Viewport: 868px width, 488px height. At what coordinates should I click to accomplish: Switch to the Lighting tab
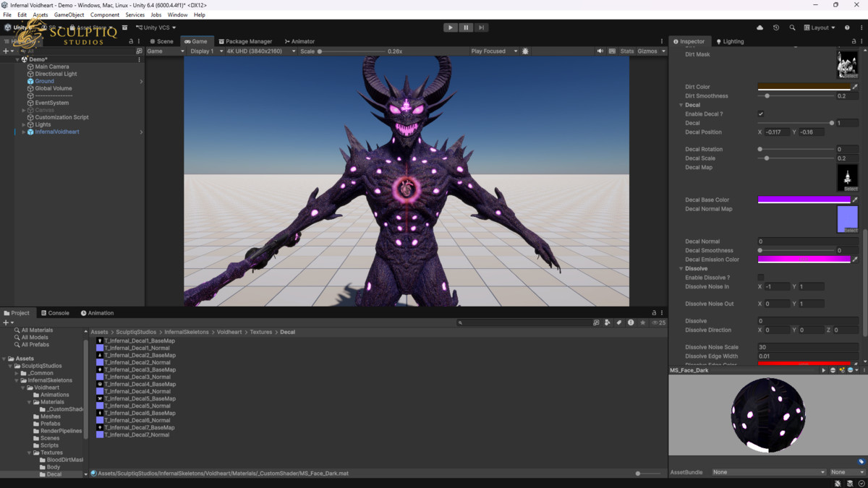tap(729, 41)
